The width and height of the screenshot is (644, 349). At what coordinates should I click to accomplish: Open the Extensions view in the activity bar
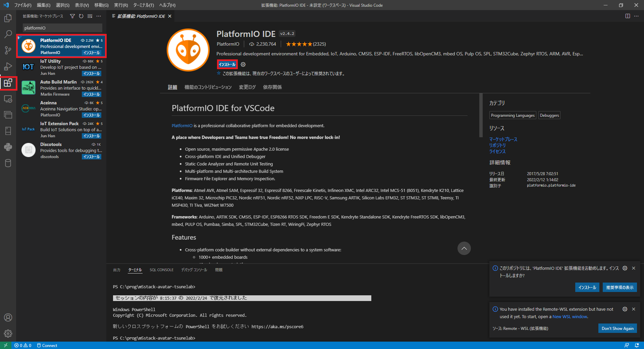click(8, 83)
